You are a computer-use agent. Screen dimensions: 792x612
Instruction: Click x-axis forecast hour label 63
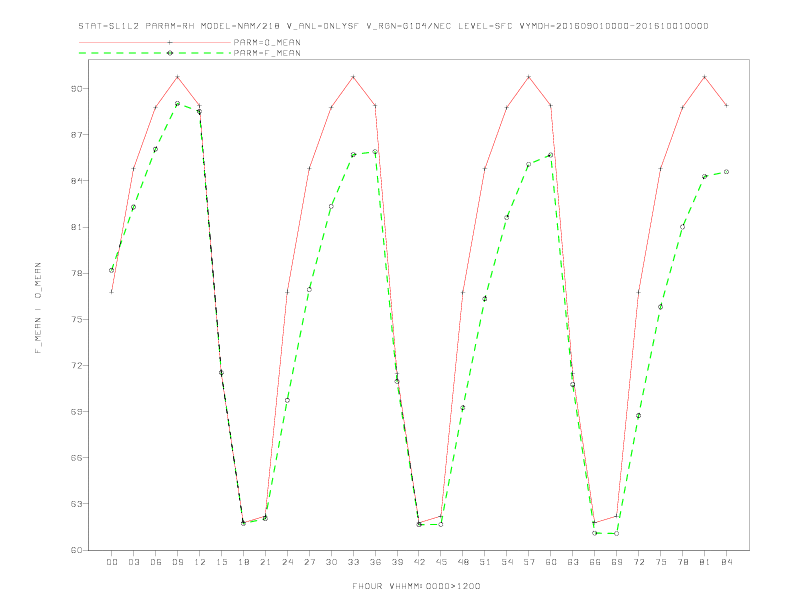573,562
